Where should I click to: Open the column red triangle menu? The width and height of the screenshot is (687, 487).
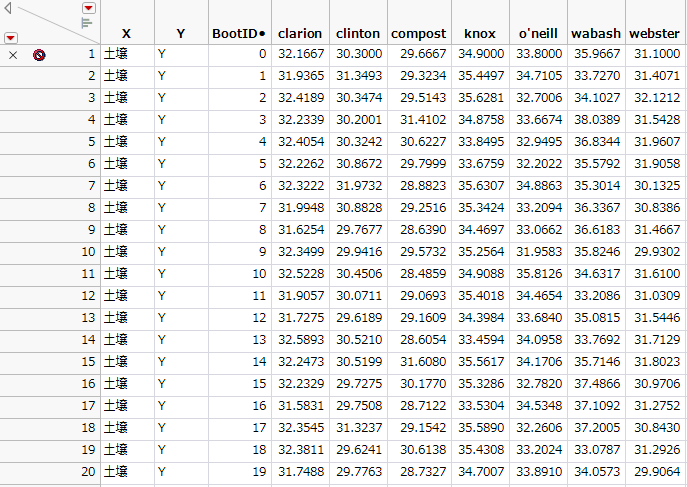click(89, 8)
